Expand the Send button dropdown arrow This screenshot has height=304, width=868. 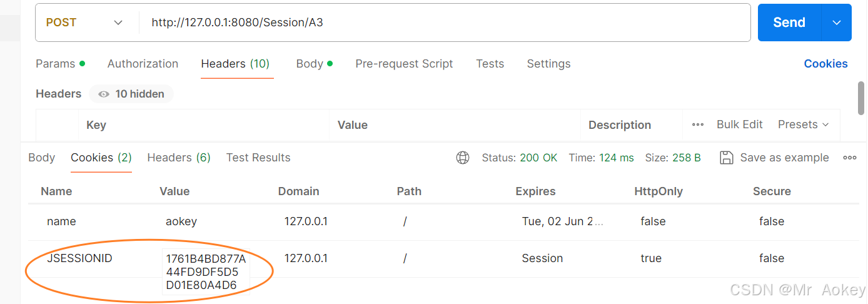tap(837, 23)
